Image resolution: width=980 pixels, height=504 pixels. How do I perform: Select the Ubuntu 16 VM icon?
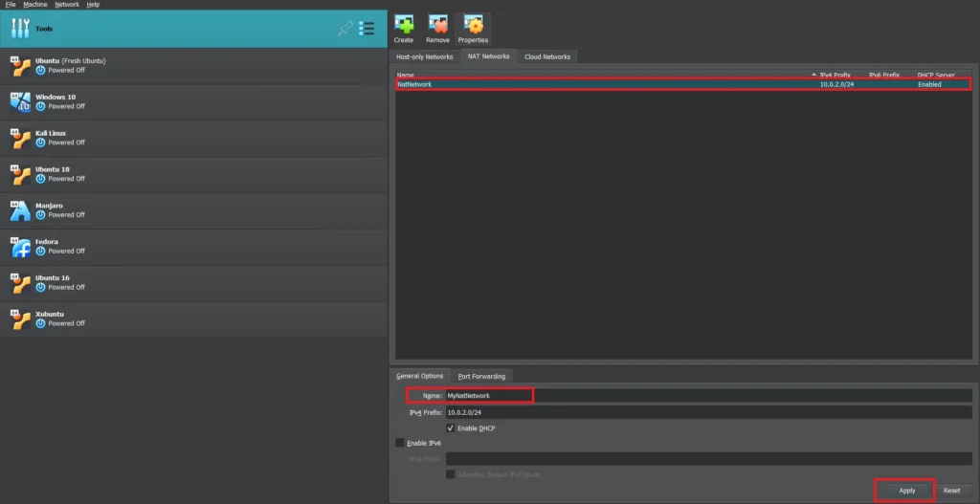(20, 283)
